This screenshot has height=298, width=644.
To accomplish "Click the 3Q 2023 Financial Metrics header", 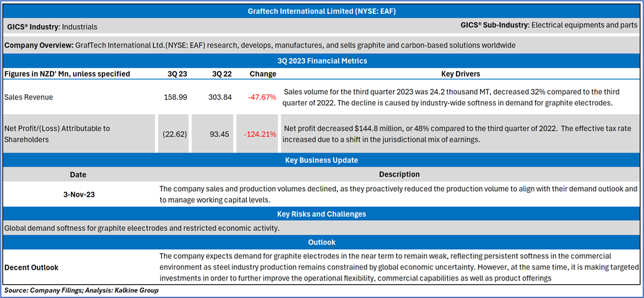I will pyautogui.click(x=322, y=61).
